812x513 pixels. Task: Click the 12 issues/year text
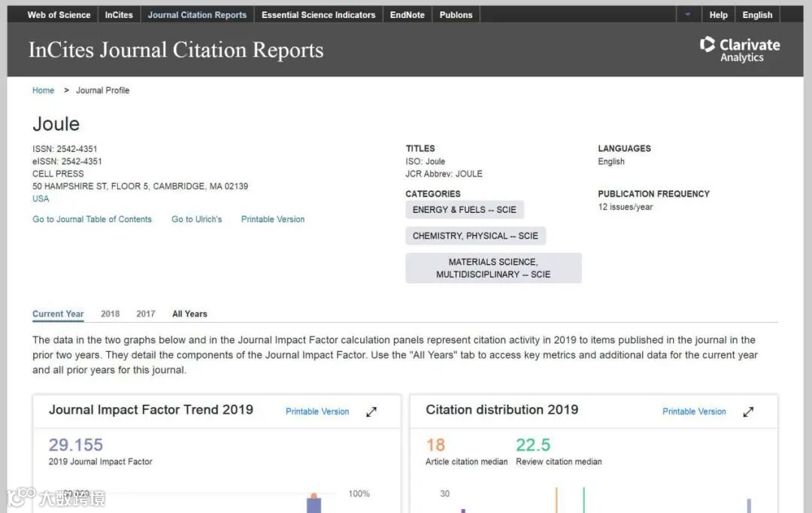point(626,207)
